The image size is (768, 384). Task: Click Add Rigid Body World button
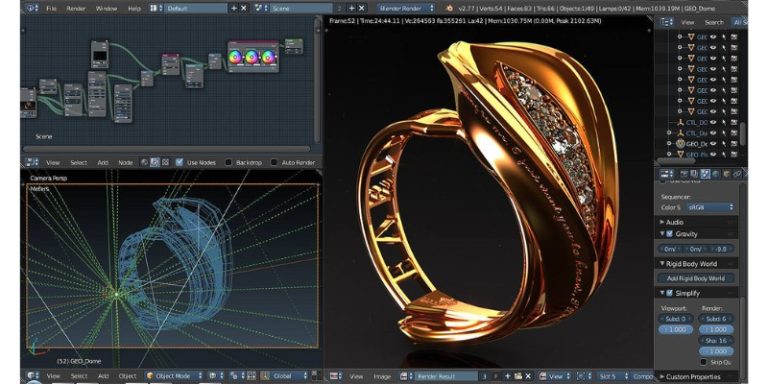(x=696, y=278)
